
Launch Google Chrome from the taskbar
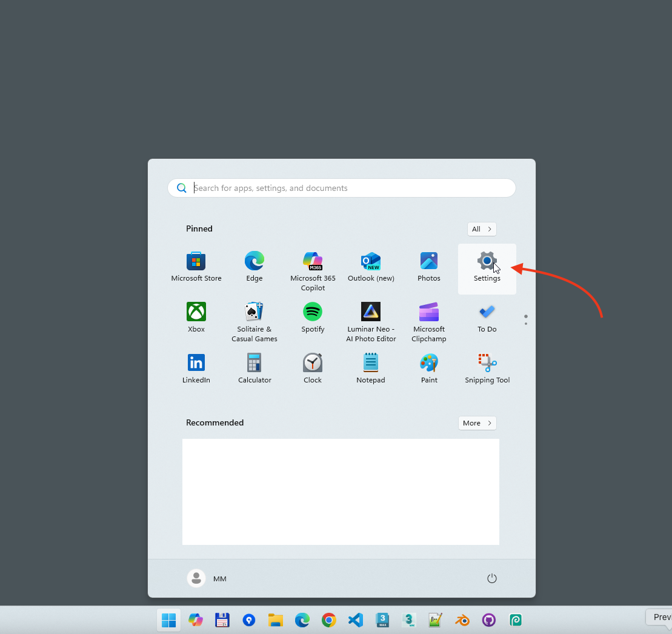tap(328, 620)
